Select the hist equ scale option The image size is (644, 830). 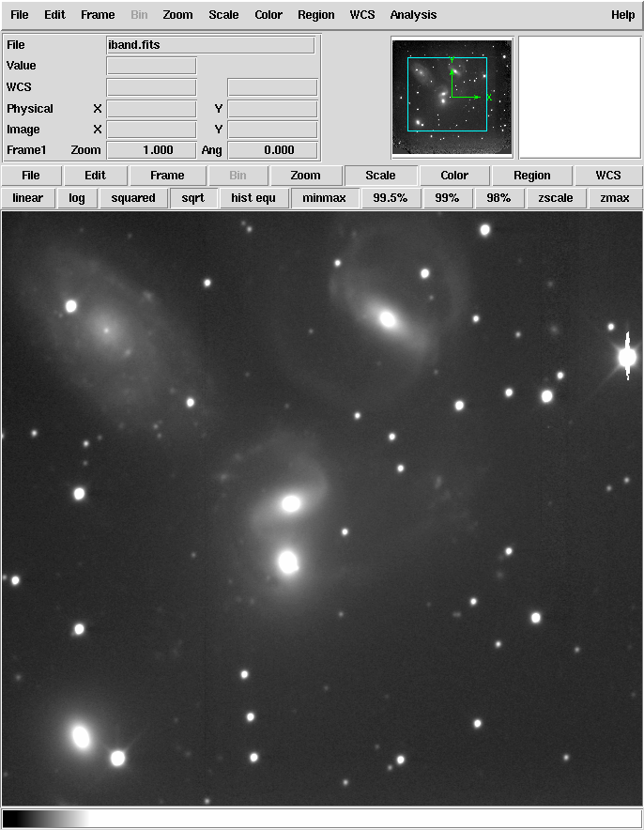pyautogui.click(x=253, y=198)
